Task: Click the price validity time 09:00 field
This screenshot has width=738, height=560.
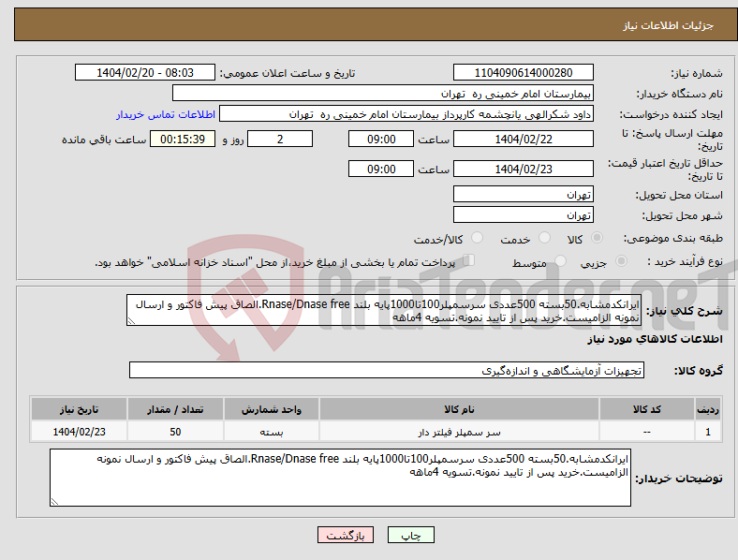Action: pyautogui.click(x=381, y=169)
